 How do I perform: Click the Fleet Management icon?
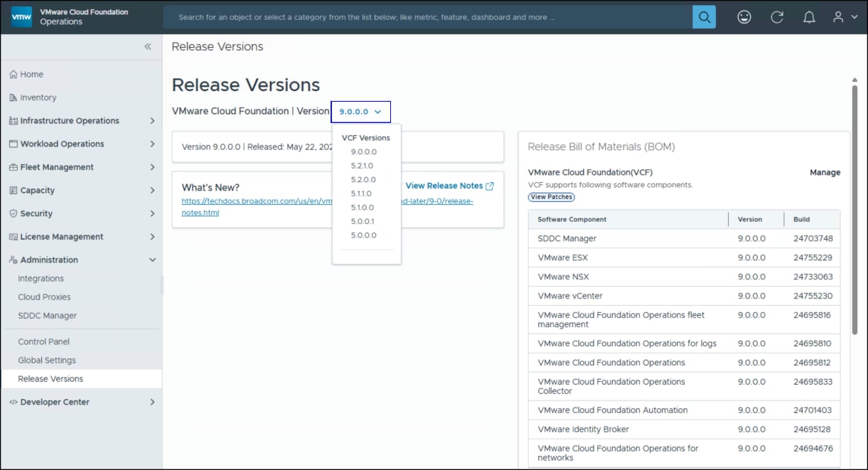(x=14, y=167)
